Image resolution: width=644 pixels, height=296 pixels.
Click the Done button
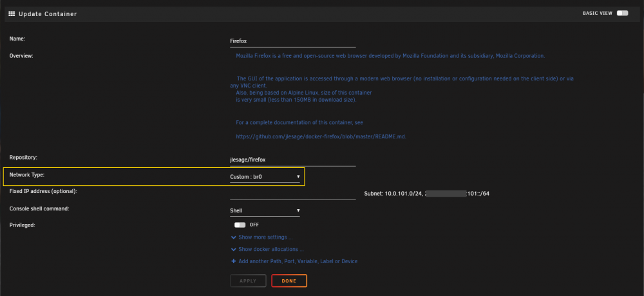point(289,281)
